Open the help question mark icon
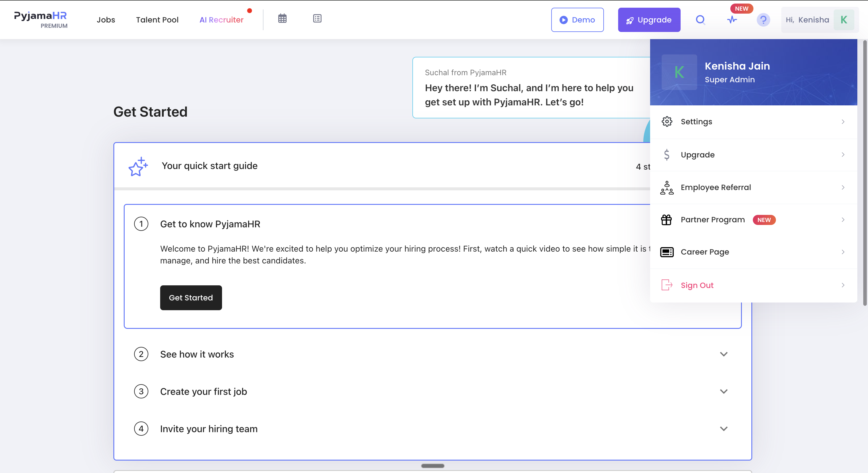The width and height of the screenshot is (868, 473). click(763, 20)
